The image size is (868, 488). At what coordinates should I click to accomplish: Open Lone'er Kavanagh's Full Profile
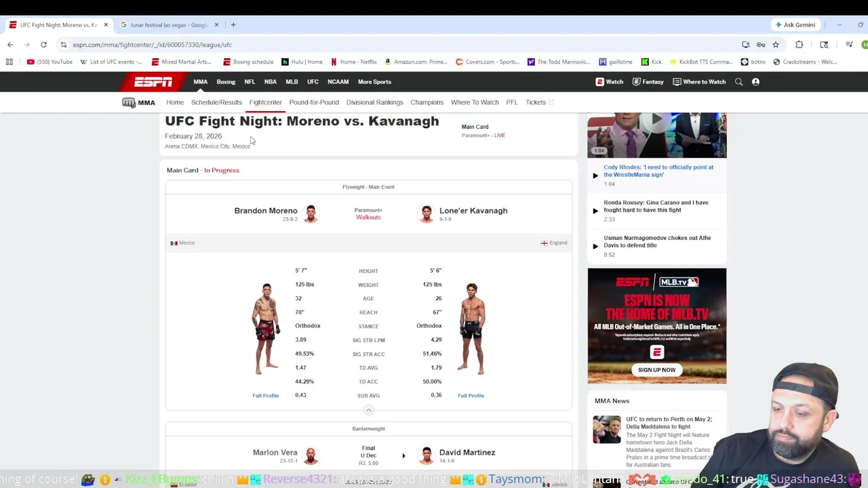tap(471, 396)
